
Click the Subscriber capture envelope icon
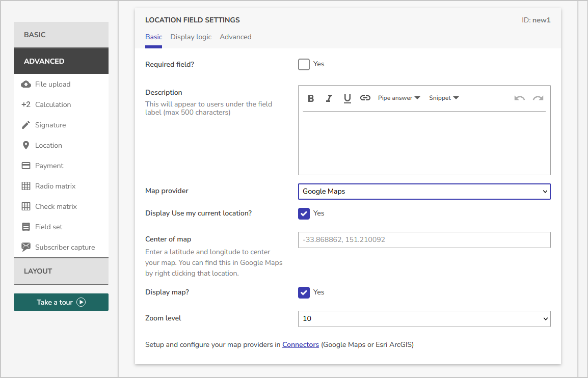(x=26, y=247)
